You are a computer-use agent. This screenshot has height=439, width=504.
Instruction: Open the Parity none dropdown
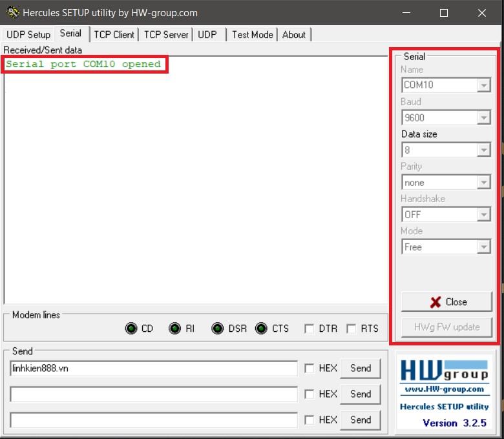484,183
